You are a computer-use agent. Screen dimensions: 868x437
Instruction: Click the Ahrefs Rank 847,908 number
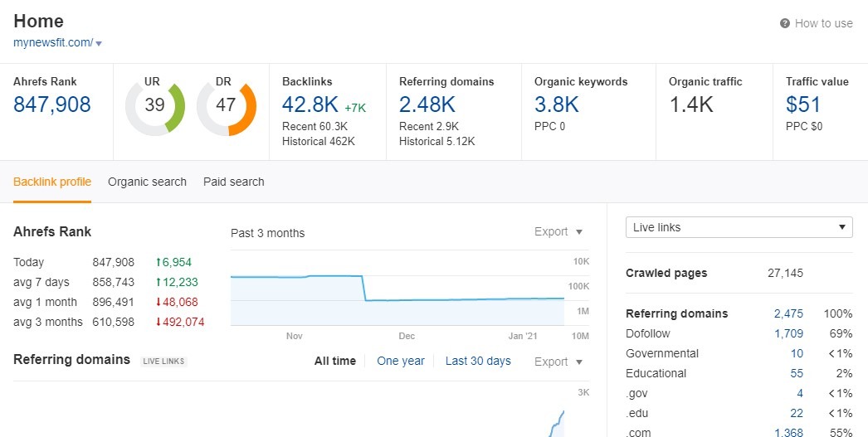pos(52,104)
